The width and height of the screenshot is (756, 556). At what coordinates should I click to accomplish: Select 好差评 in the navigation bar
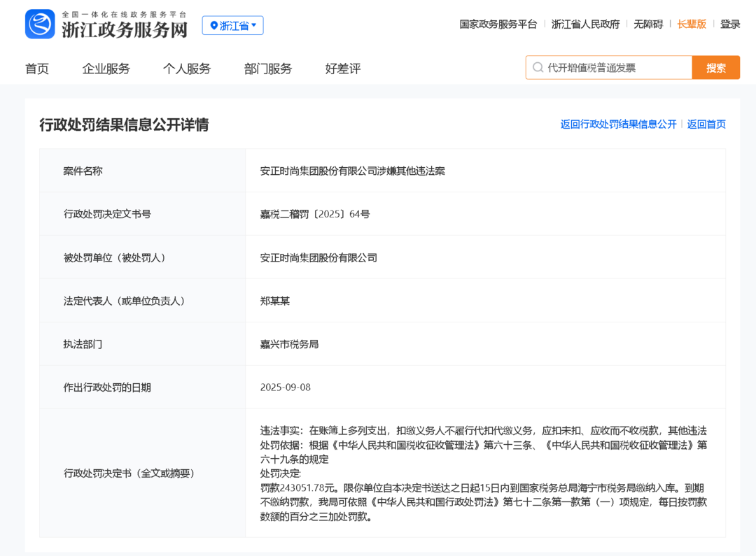point(343,69)
